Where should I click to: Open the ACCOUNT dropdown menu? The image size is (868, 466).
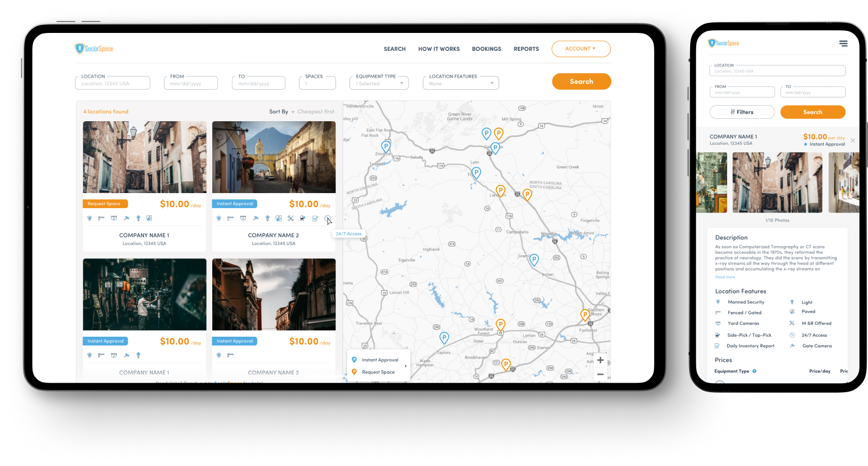(581, 49)
